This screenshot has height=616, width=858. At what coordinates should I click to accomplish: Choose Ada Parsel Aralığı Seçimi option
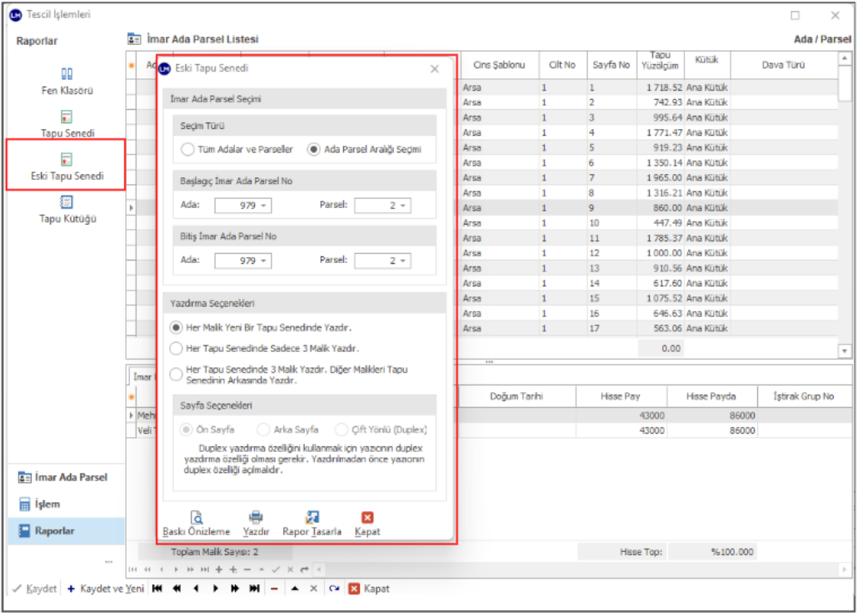pyautogui.click(x=314, y=150)
